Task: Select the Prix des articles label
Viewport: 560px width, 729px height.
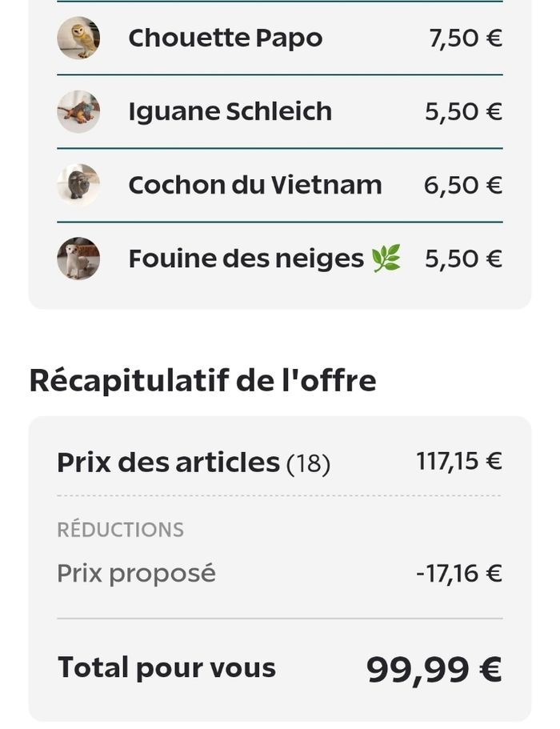Action: click(168, 462)
